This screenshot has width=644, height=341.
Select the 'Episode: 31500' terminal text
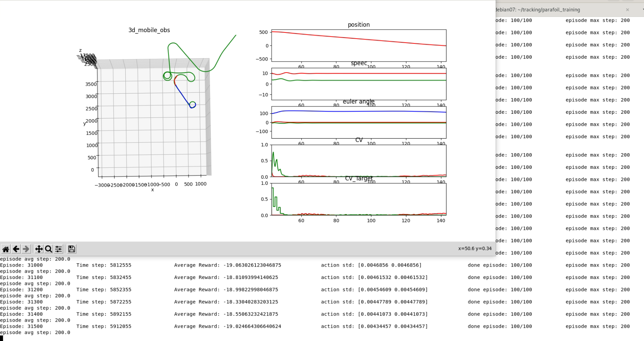point(21,326)
